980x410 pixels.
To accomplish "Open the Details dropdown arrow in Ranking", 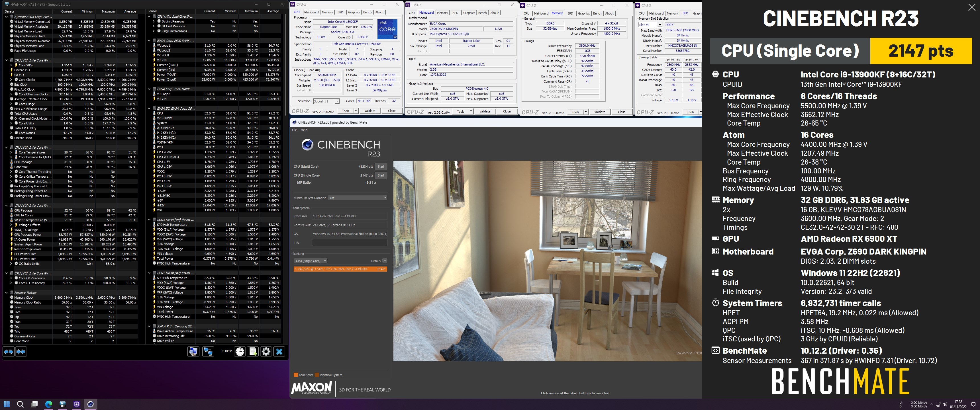I will coord(385,261).
